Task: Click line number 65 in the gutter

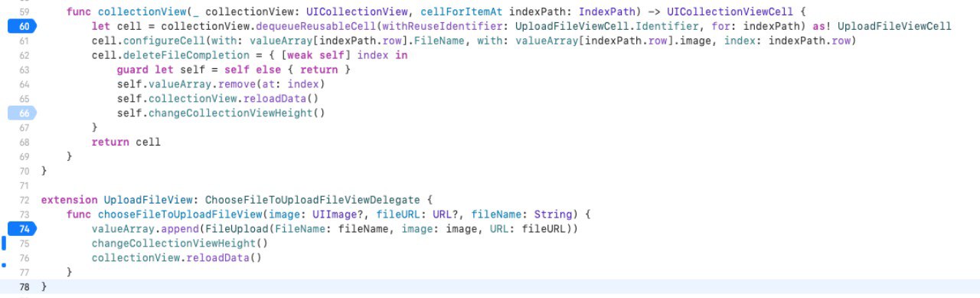Action: (24, 99)
